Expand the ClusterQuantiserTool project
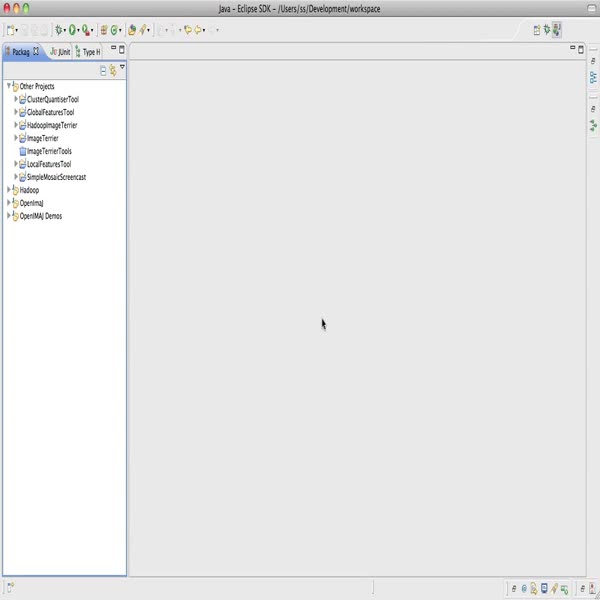The image size is (600, 600). [x=16, y=99]
